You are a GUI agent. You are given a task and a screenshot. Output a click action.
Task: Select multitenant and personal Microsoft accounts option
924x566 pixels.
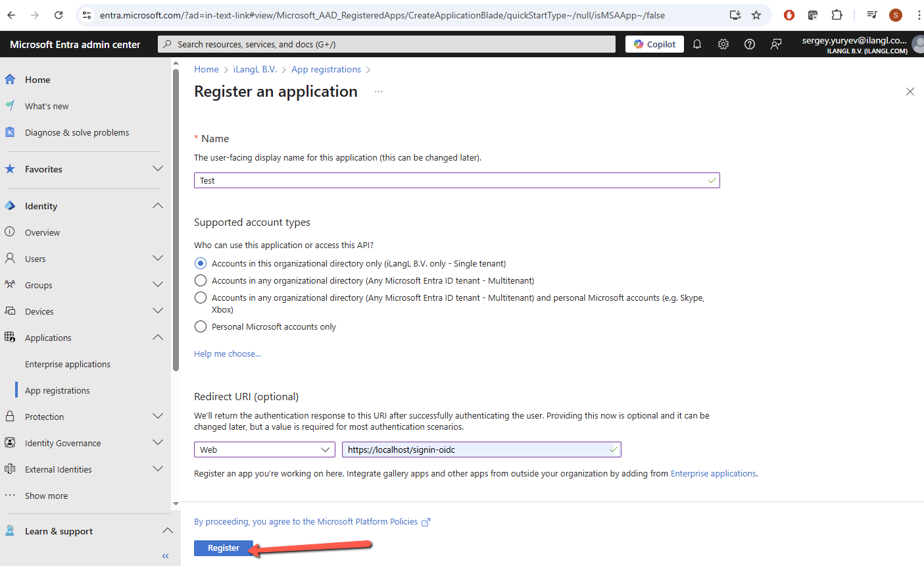201,297
